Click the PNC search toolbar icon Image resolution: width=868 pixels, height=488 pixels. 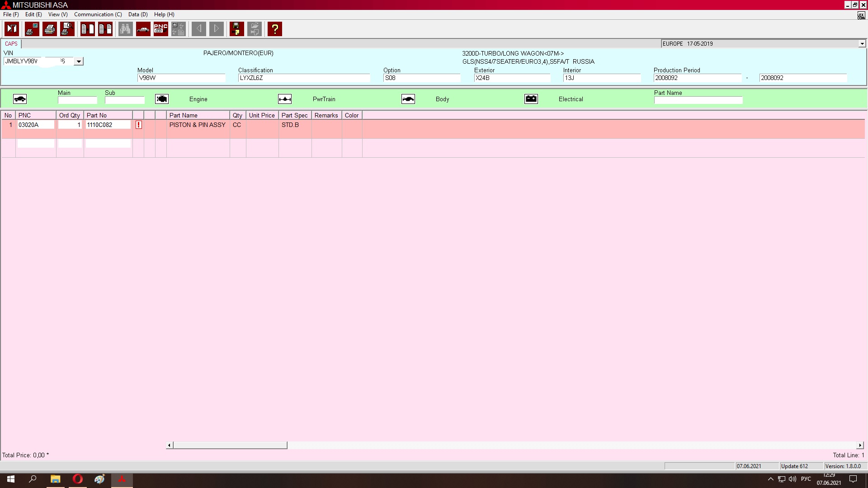click(x=160, y=29)
